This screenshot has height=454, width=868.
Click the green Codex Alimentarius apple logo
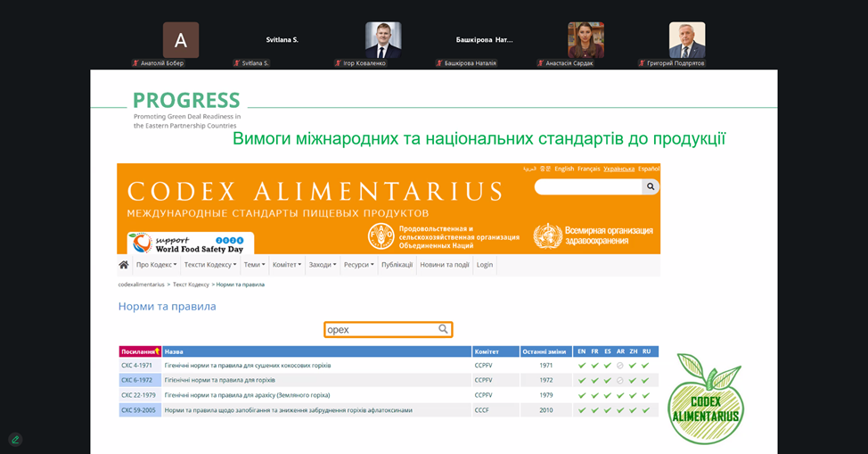pos(705,399)
